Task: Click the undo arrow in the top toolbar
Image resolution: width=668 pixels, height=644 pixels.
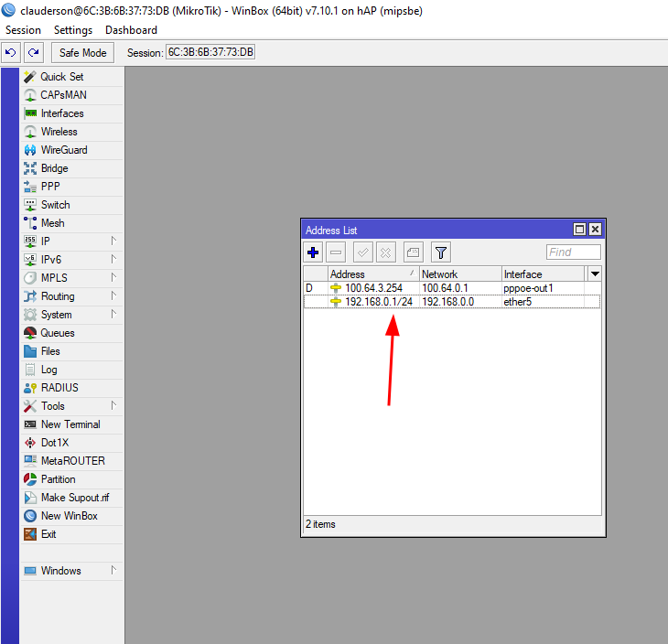Action: tap(11, 53)
